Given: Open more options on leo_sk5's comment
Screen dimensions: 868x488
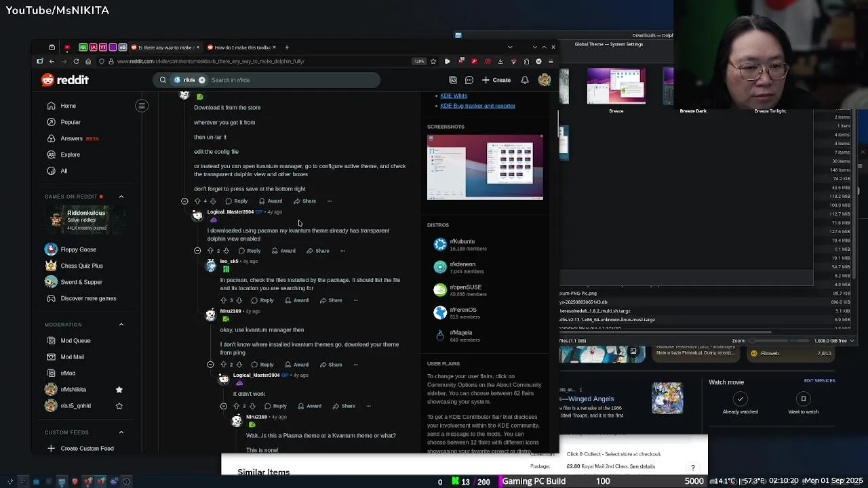Looking at the screenshot, I should pos(355,300).
